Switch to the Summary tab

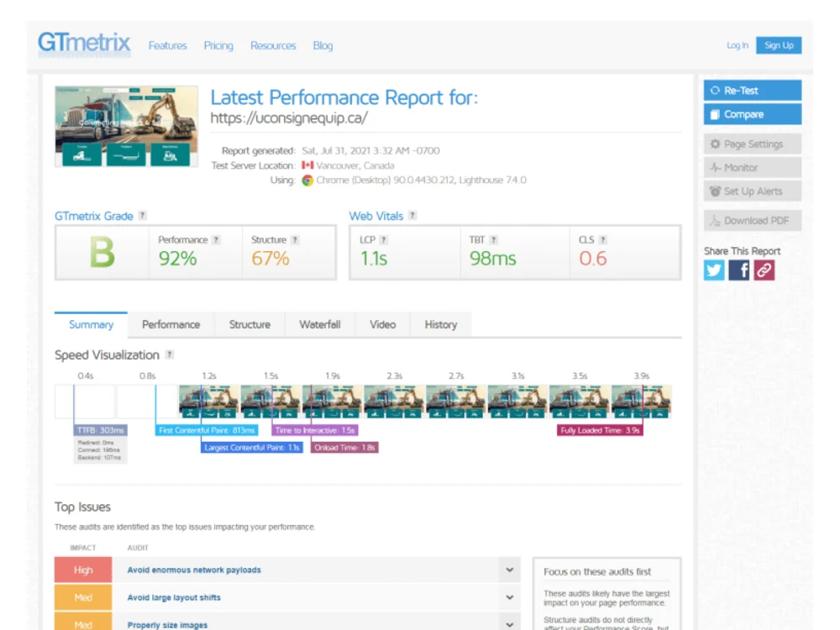pyautogui.click(x=91, y=324)
